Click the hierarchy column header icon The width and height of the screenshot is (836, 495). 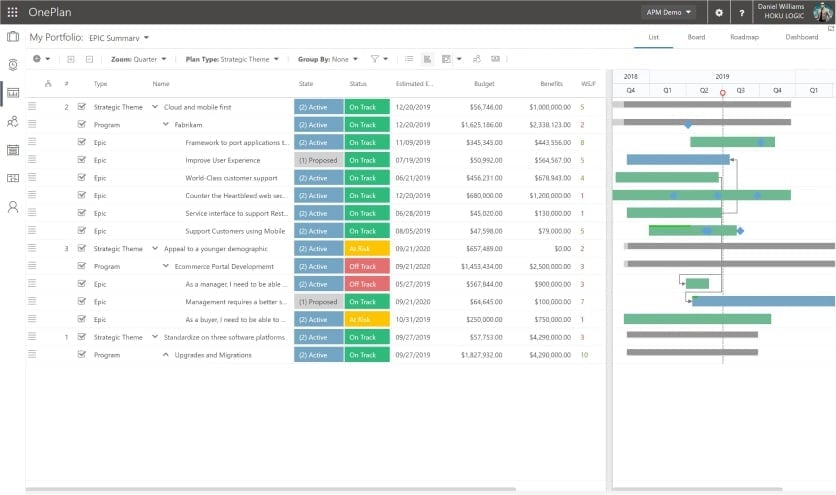[x=48, y=84]
